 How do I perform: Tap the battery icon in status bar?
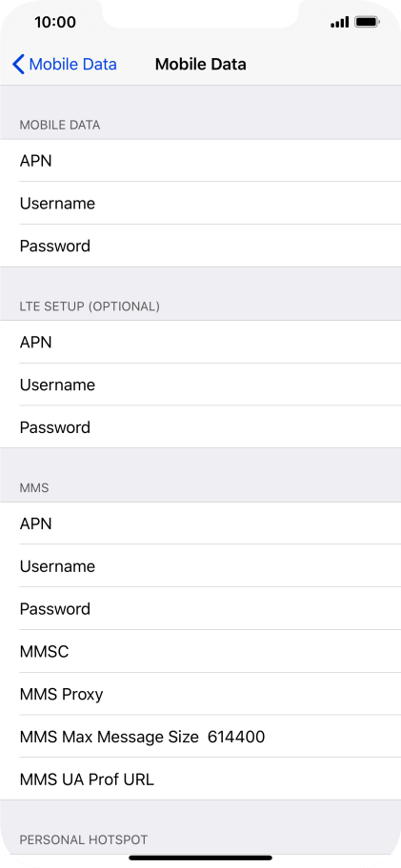(x=368, y=22)
